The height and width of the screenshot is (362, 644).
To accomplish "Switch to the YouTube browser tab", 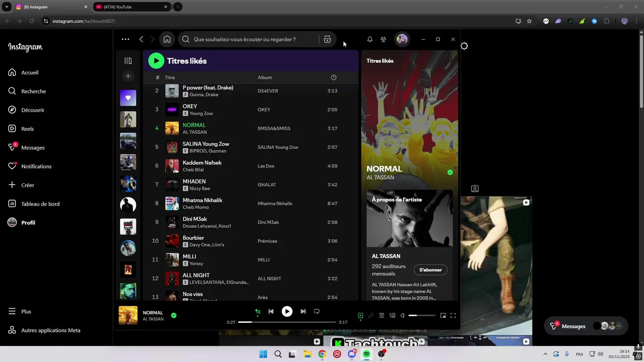I will (131, 7).
